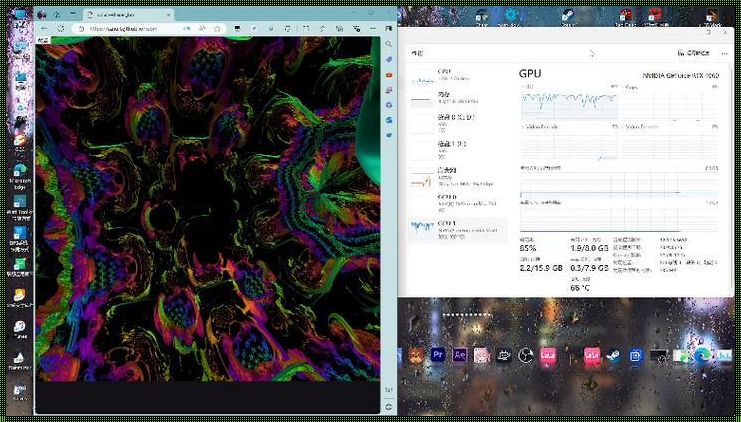Image resolution: width=741 pixels, height=422 pixels.
Task: Click the Run new task button in Task Manager
Action: point(693,53)
